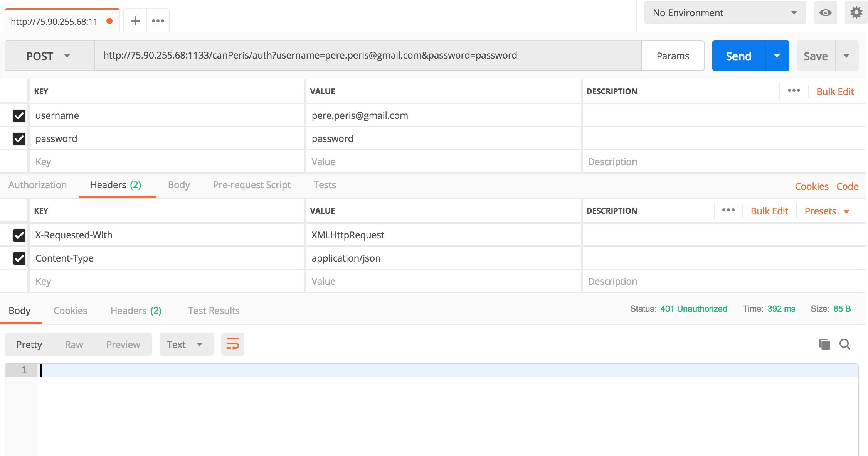Image resolution: width=868 pixels, height=456 pixels.
Task: Uncheck the username parameter checkbox
Action: 19,115
